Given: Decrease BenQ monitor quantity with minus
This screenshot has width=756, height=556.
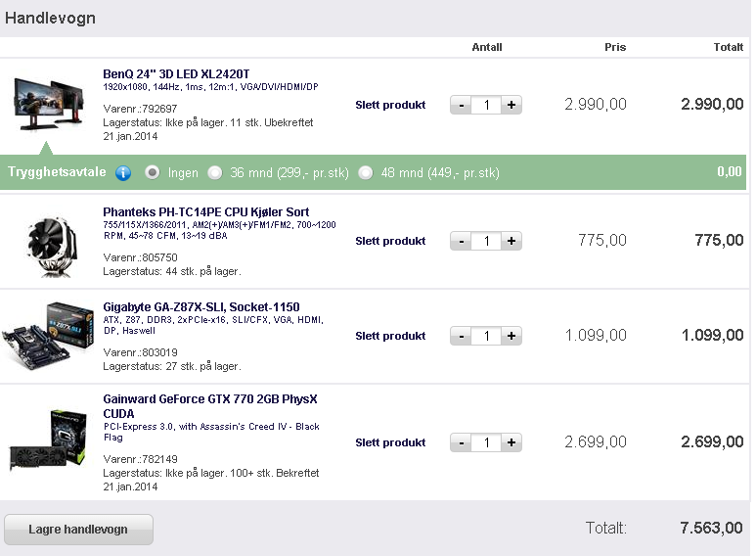Looking at the screenshot, I should pos(461,105).
